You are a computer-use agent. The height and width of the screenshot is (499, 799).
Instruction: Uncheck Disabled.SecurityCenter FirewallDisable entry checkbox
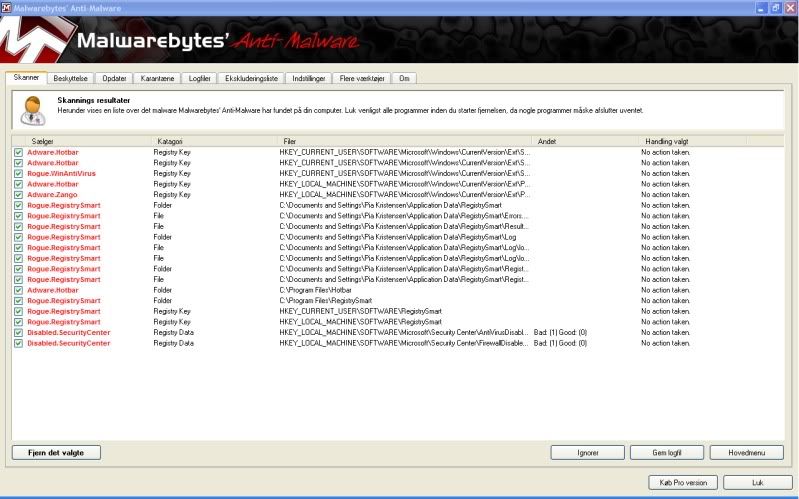tap(18, 343)
